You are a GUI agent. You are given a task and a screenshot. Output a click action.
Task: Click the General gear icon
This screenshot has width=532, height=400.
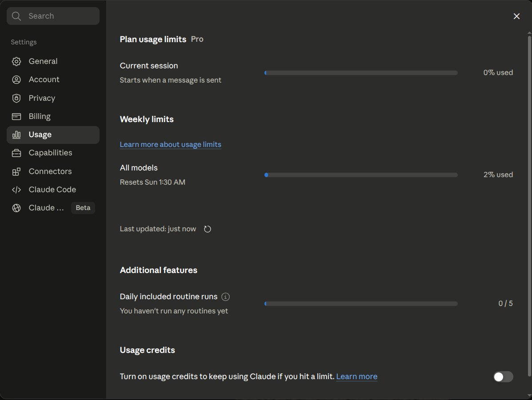click(16, 61)
